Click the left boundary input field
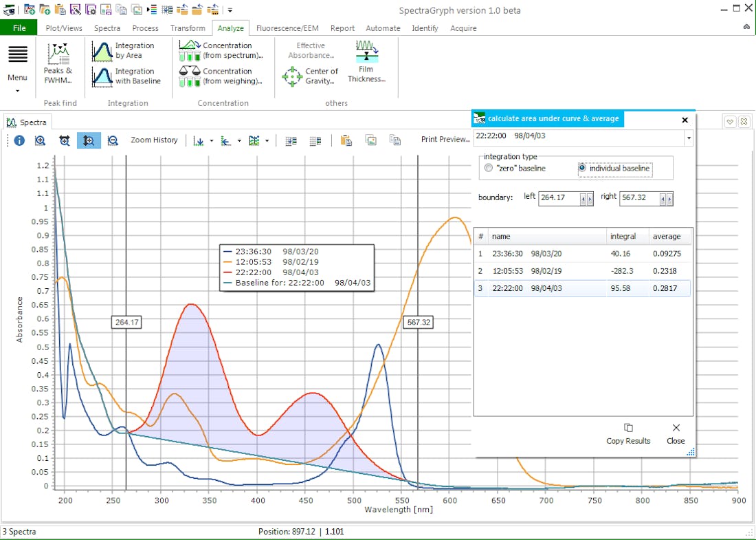 (x=559, y=198)
